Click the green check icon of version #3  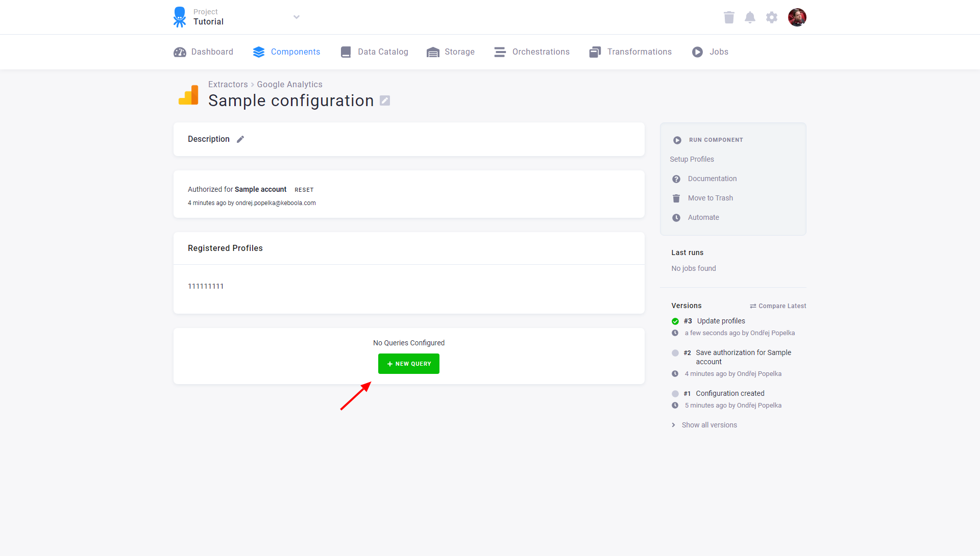click(675, 321)
